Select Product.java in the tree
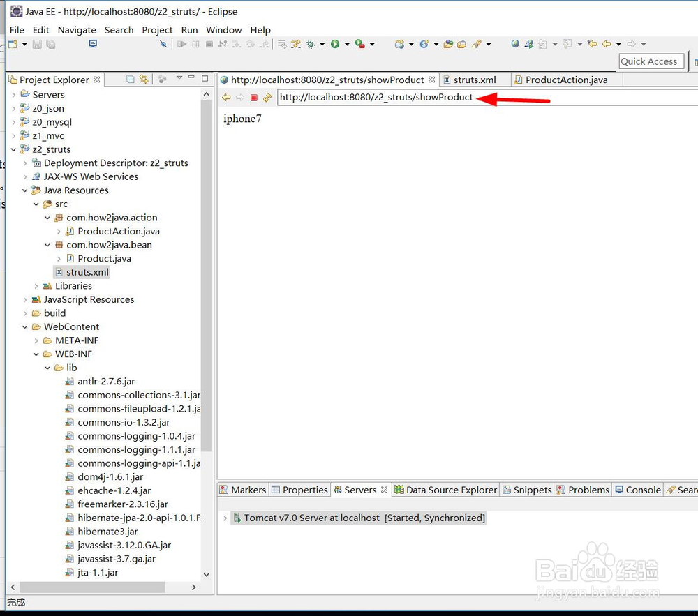Image resolution: width=698 pixels, height=616 pixels. (104, 258)
